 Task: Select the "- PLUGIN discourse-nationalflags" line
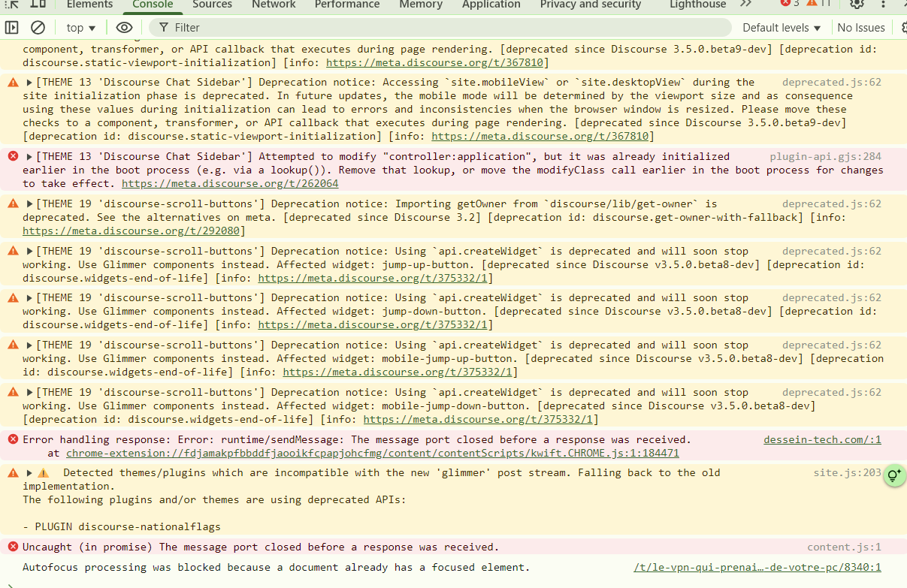(122, 527)
